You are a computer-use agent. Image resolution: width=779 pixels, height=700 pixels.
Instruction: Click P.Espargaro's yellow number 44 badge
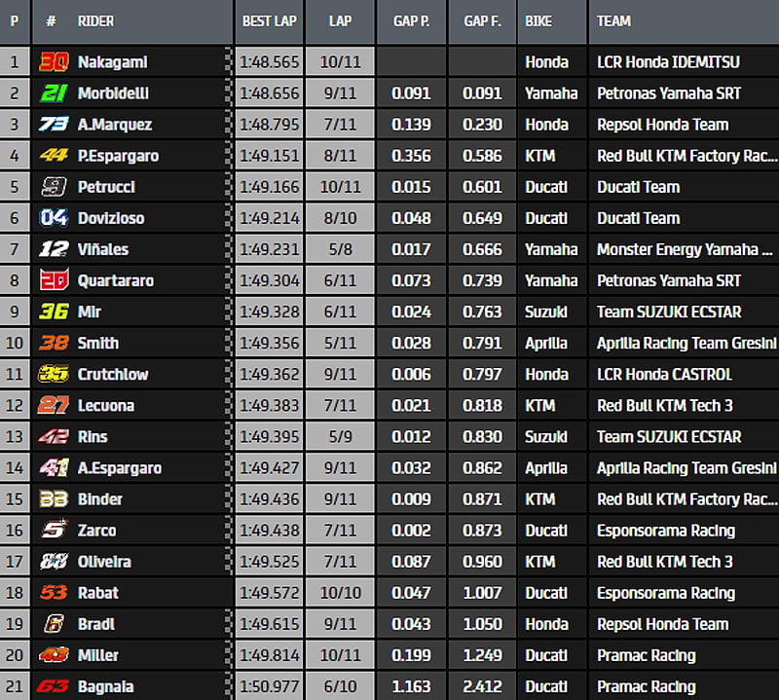[54, 156]
